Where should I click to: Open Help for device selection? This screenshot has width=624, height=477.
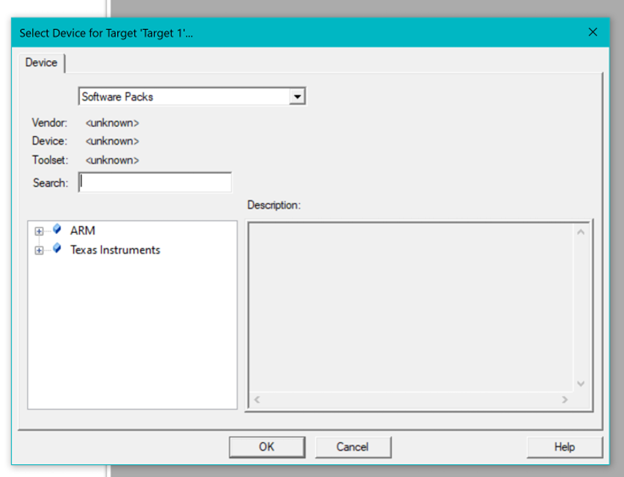click(x=565, y=447)
